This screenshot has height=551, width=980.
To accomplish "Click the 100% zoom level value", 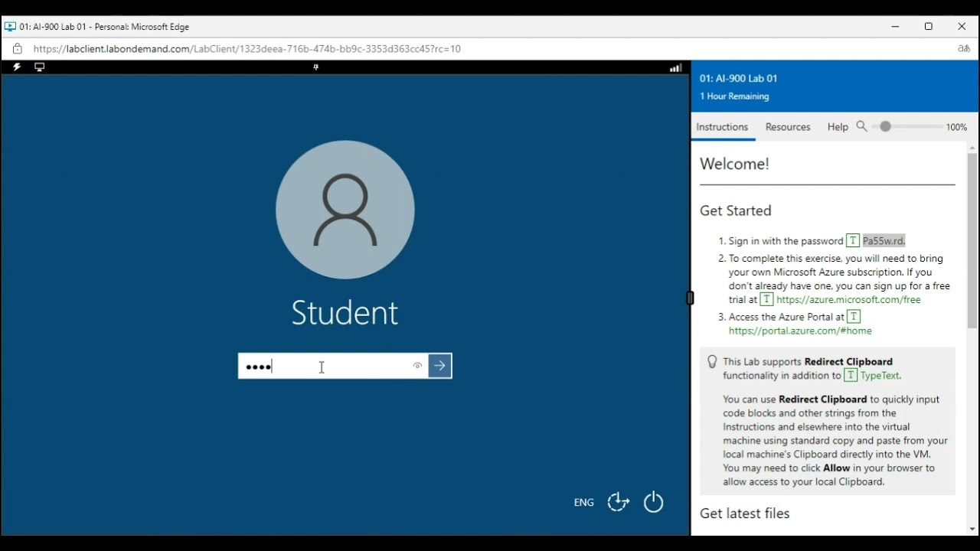I will [x=956, y=127].
